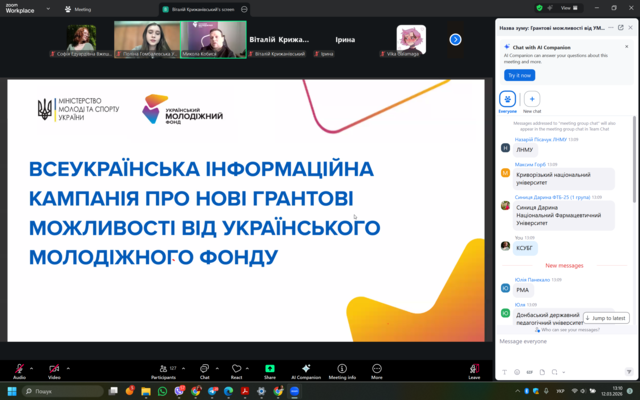The image size is (640, 400).
Task: Select the Everyone chat tab
Action: [508, 99]
